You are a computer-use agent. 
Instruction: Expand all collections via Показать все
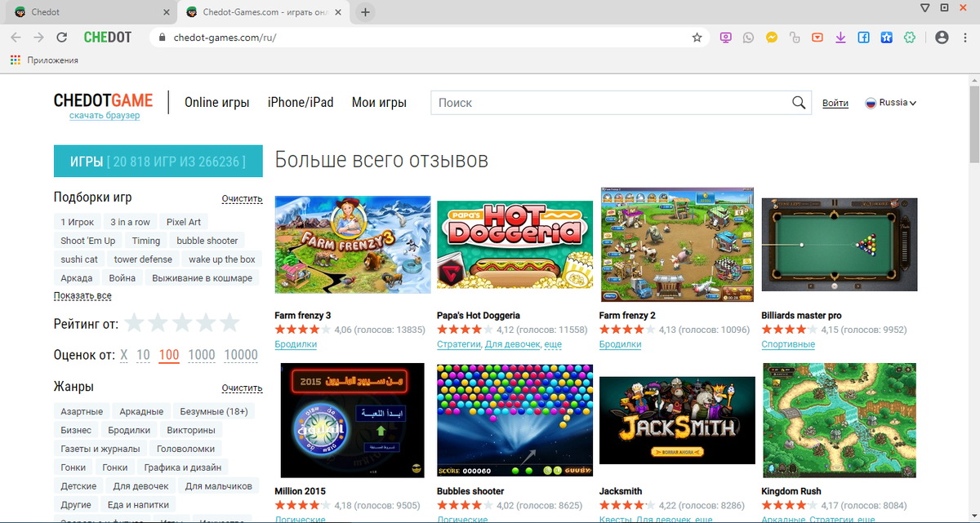[82, 295]
